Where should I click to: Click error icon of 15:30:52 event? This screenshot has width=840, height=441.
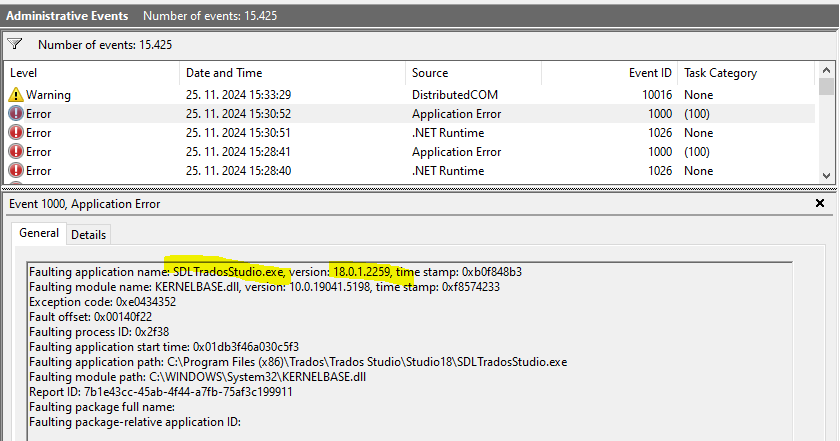click(x=16, y=114)
